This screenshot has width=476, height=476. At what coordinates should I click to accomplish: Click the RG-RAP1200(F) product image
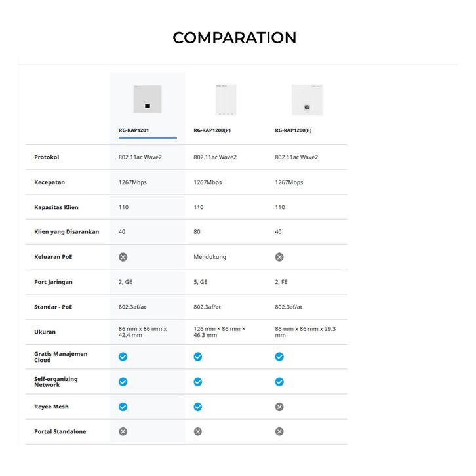click(x=307, y=100)
